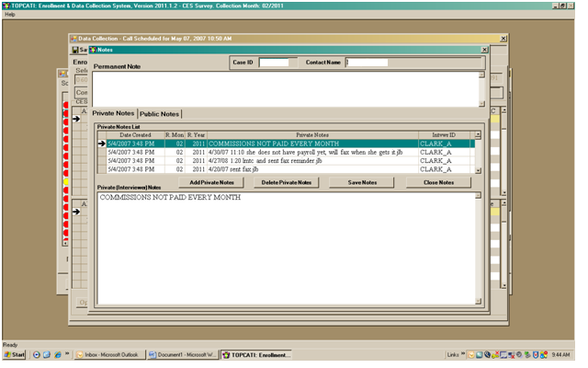Open Document1 Microsoft Word from taskbar
Screen dimensions: 588x368
(x=182, y=354)
